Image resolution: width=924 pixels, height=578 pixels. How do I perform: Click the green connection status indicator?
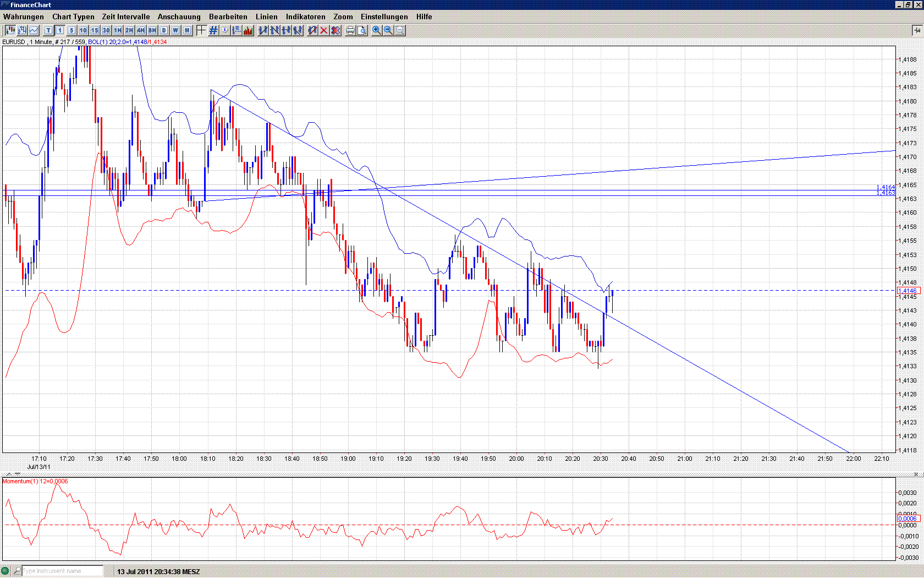point(5,571)
